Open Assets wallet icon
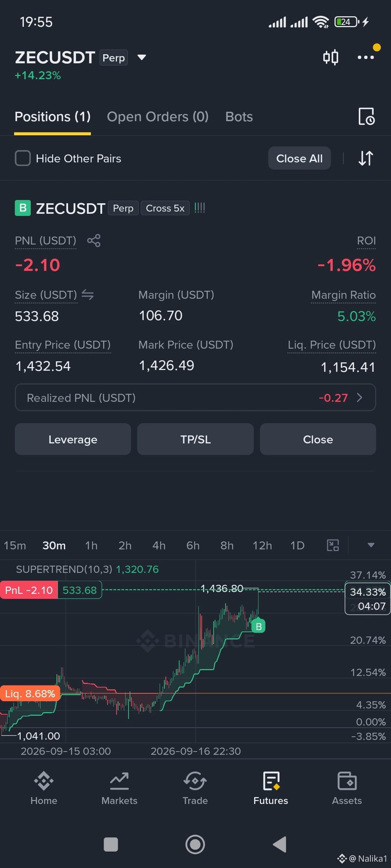Image resolution: width=391 pixels, height=868 pixels. [347, 788]
